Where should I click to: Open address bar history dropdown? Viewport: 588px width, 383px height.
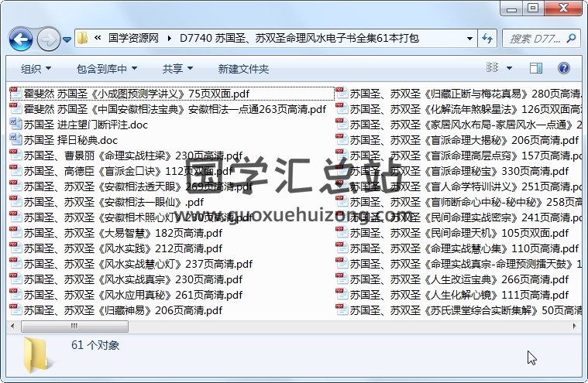(x=469, y=38)
